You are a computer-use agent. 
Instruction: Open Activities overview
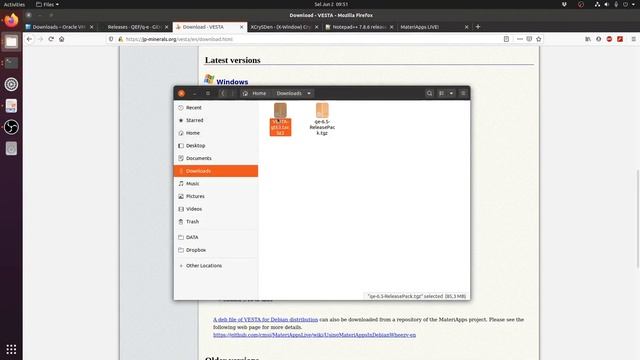click(x=14, y=4)
